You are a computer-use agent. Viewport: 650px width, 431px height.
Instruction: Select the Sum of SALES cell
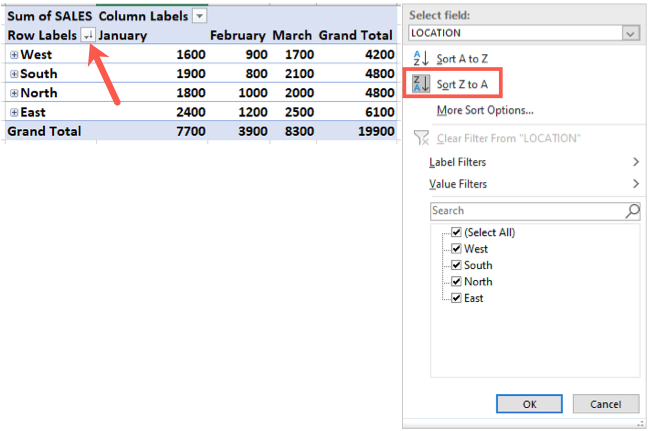tap(50, 16)
